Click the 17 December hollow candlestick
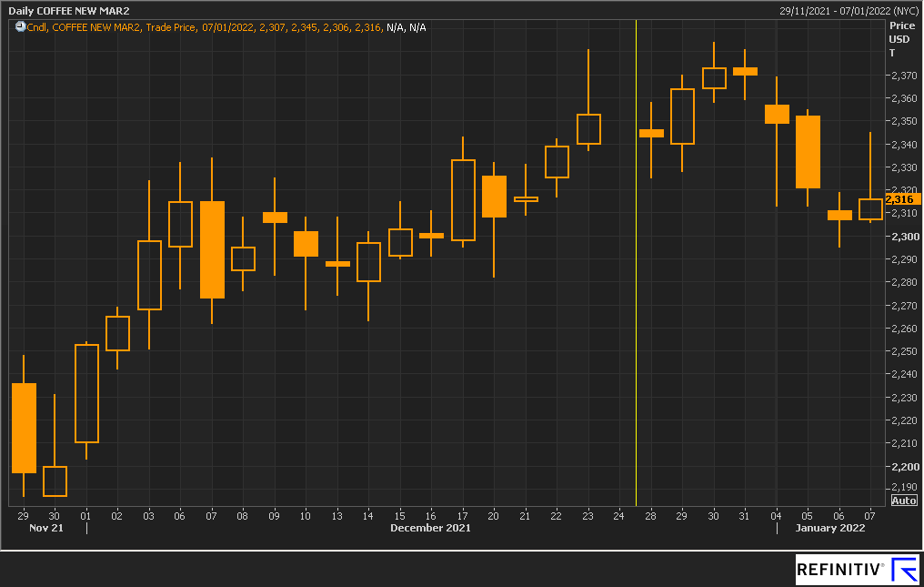This screenshot has height=587, width=924. click(463, 200)
